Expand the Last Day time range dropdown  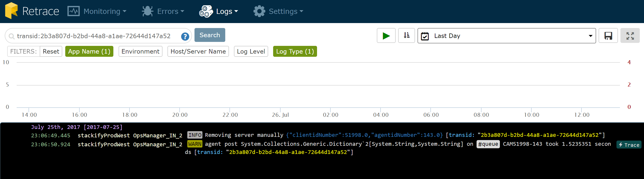click(x=507, y=36)
